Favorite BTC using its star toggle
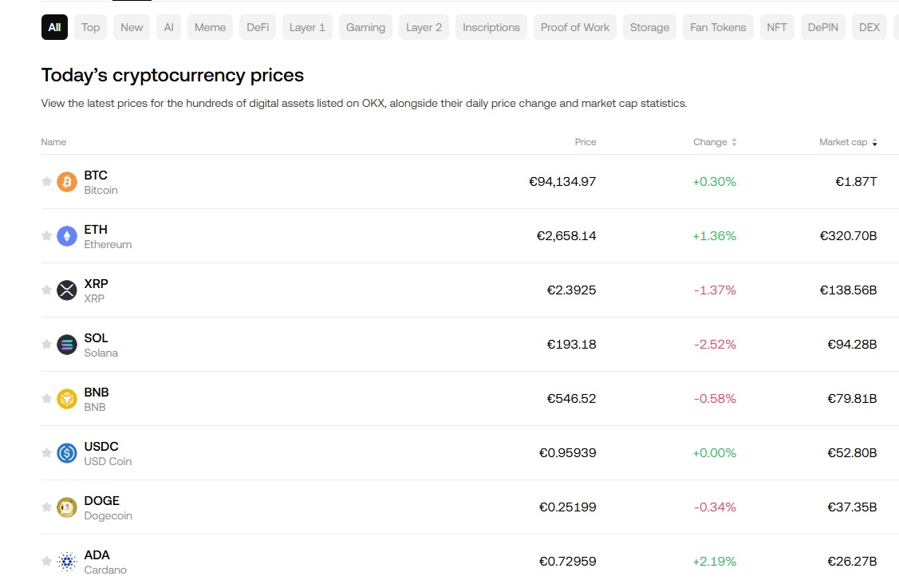Screen dimensions: 899x588 46,181
